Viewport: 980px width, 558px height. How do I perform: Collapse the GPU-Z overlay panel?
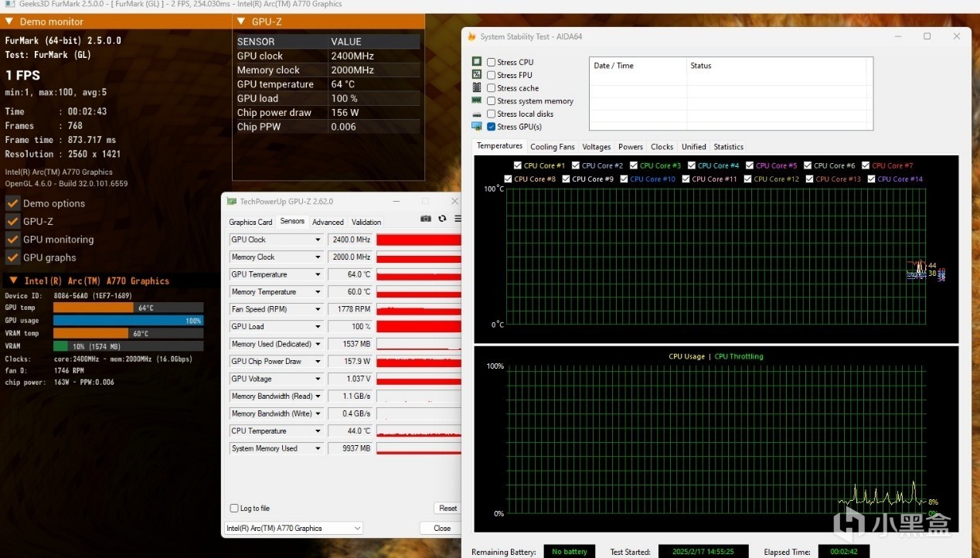click(x=242, y=22)
